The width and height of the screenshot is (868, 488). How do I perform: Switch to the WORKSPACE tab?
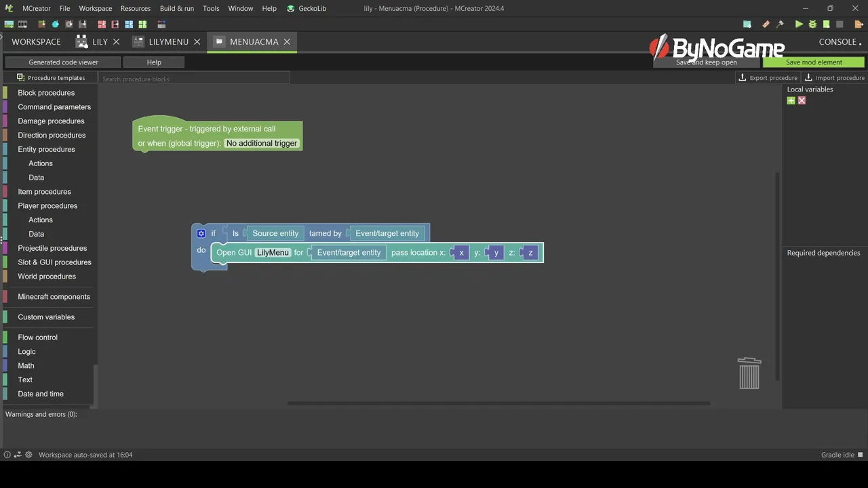coord(36,42)
